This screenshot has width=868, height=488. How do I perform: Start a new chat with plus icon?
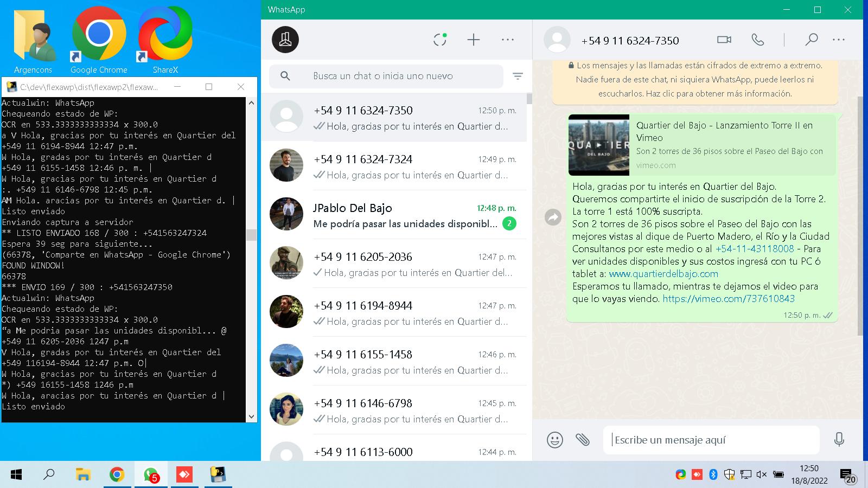474,40
